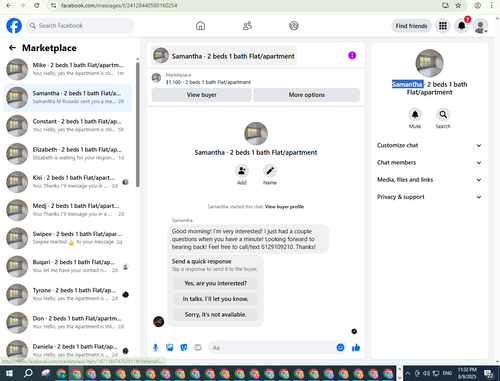This screenshot has height=381, width=500.
Task: Send quick reply 'Yes, are you interested?'
Action: click(x=216, y=283)
